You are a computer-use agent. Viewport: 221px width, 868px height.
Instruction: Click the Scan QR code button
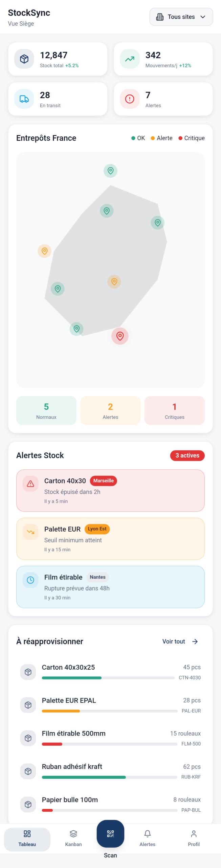point(110,833)
